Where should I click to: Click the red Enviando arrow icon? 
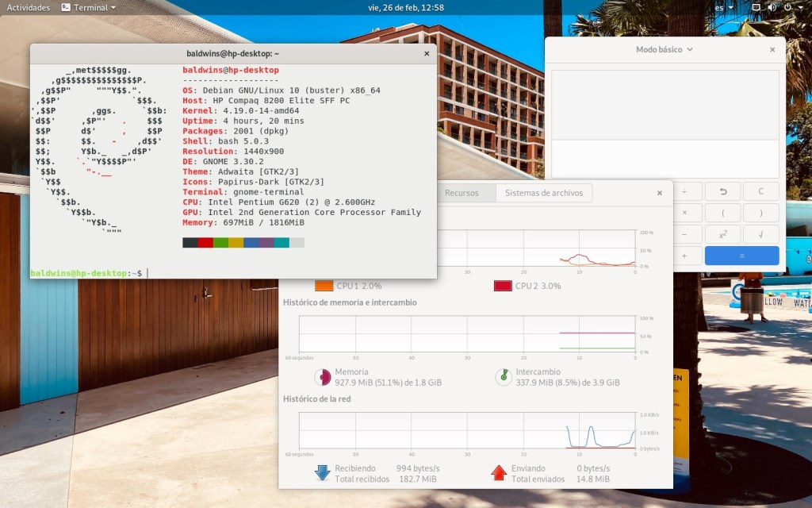pyautogui.click(x=498, y=473)
